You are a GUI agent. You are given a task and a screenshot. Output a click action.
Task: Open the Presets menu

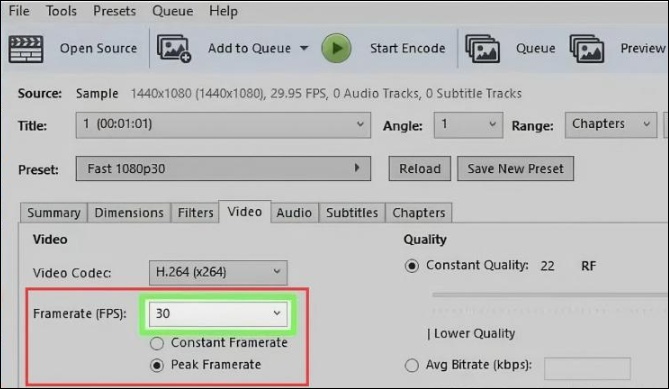[114, 11]
